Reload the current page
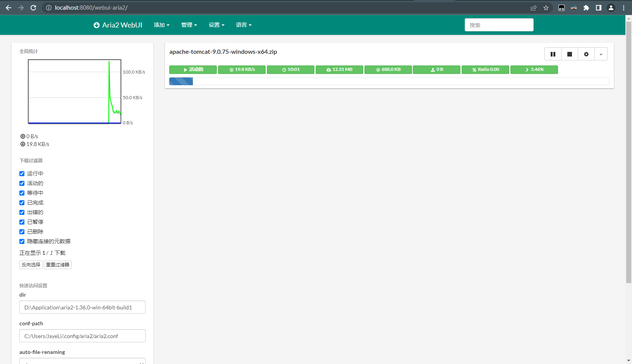The height and width of the screenshot is (364, 632). 33,8
